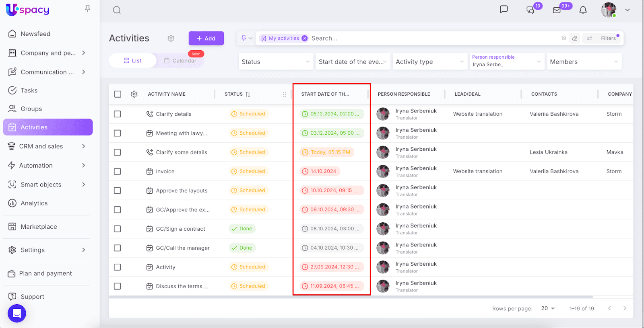Viewport: 644px width, 328px height.
Task: Click the search magnifier icon in top bar
Action: pyautogui.click(x=117, y=10)
